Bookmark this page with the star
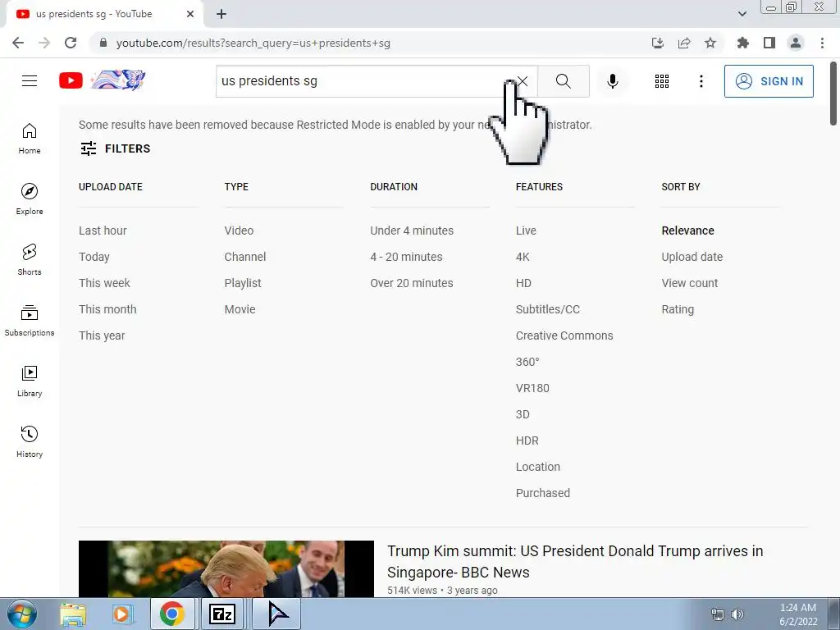Image resolution: width=840 pixels, height=630 pixels. tap(710, 43)
